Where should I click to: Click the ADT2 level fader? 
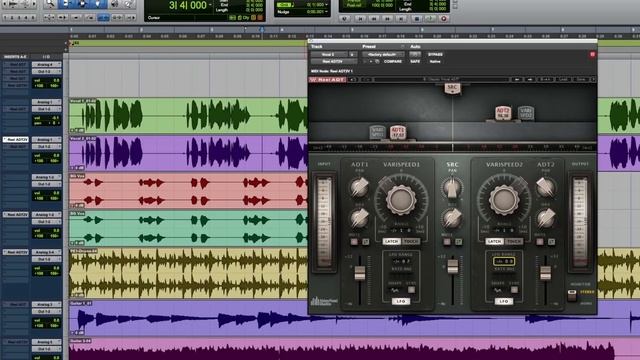click(546, 273)
